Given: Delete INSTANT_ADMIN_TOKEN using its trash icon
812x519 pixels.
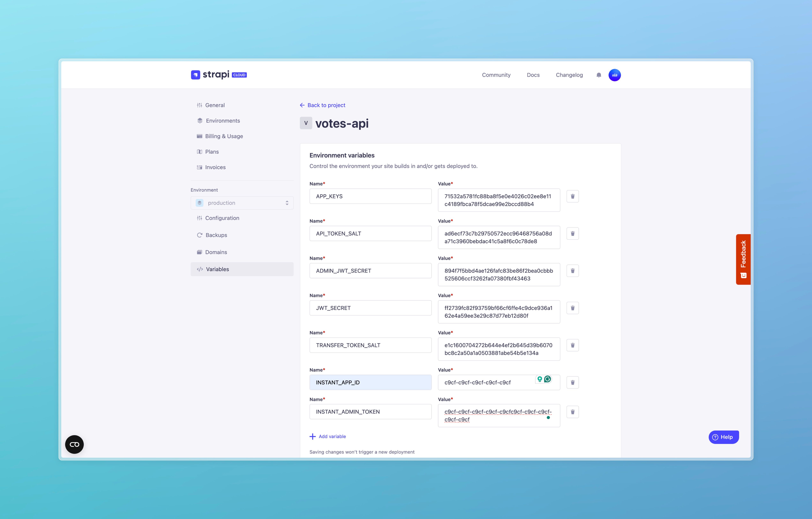Looking at the screenshot, I should click(x=572, y=412).
